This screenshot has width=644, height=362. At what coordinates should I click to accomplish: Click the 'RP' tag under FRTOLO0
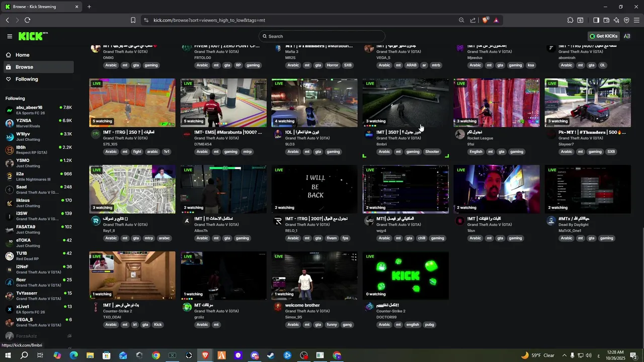click(x=238, y=65)
